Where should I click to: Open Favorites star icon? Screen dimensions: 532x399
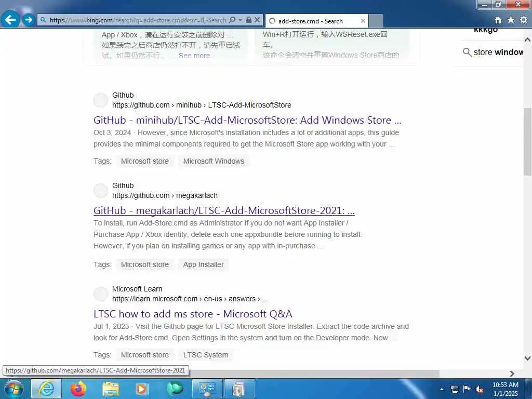511,20
